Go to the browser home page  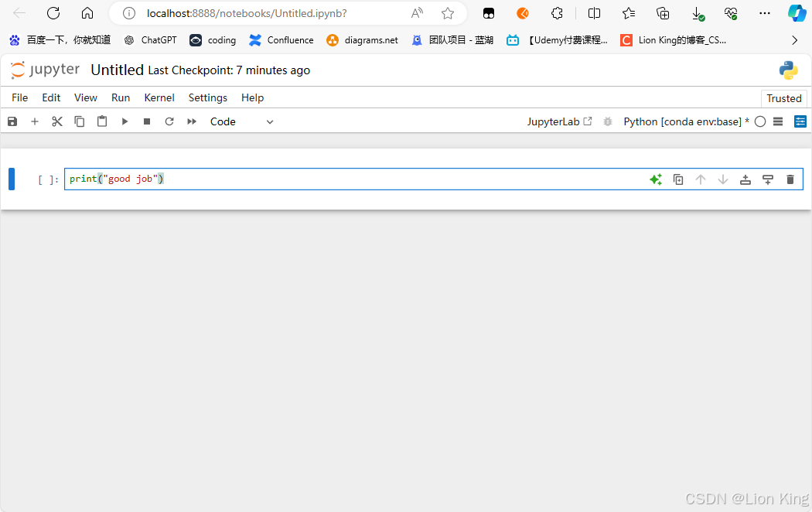(x=87, y=13)
